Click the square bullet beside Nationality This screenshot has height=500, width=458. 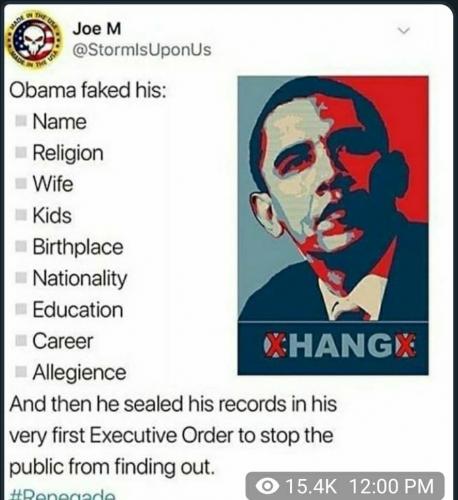click(x=21, y=278)
